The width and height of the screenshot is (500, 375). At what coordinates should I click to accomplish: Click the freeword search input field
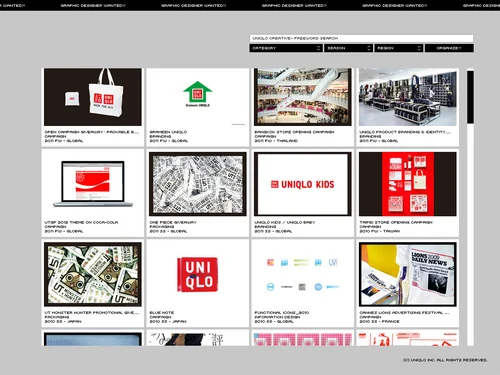(x=361, y=38)
